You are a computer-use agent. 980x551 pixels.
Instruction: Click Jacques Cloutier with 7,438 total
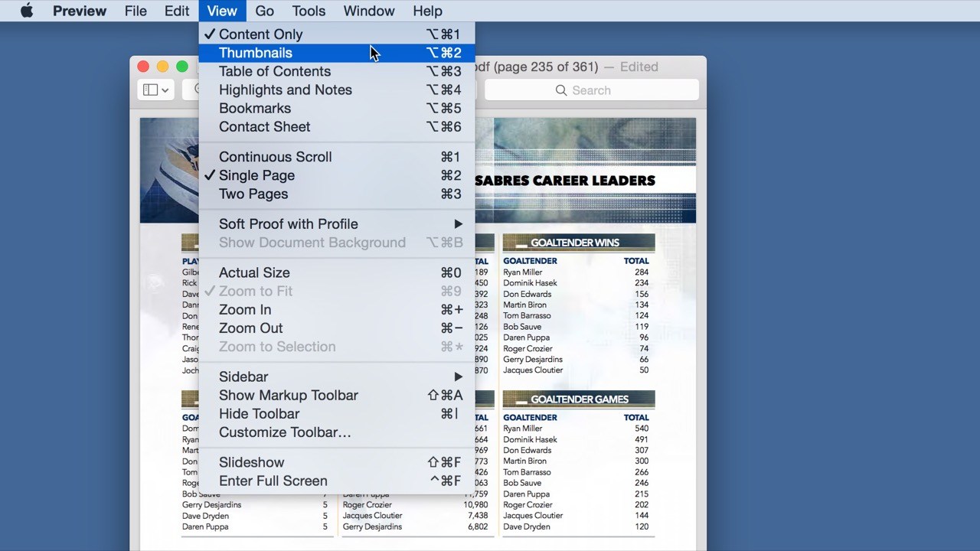[372, 516]
